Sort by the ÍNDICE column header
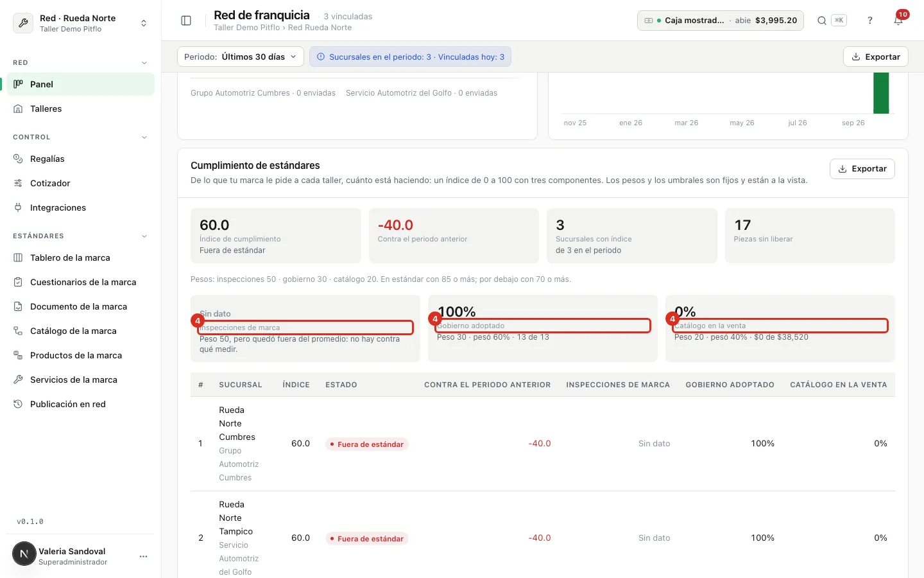The height and width of the screenshot is (578, 924). [x=296, y=385]
